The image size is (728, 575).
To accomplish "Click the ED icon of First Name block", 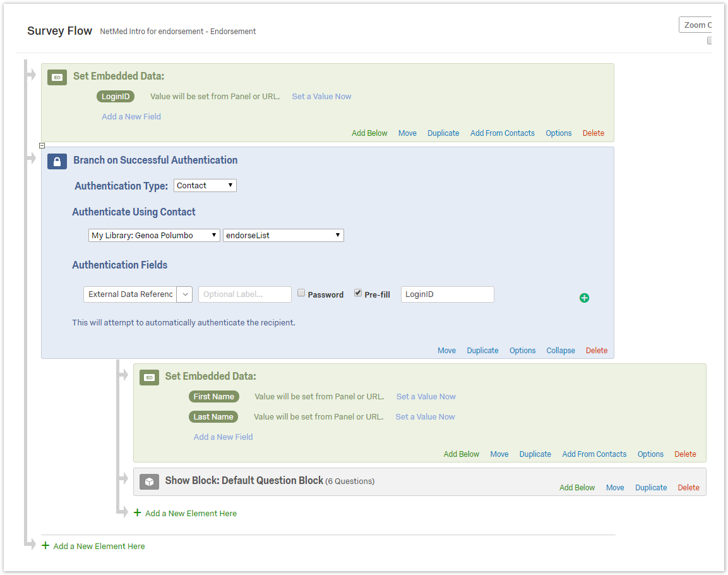I will 149,377.
